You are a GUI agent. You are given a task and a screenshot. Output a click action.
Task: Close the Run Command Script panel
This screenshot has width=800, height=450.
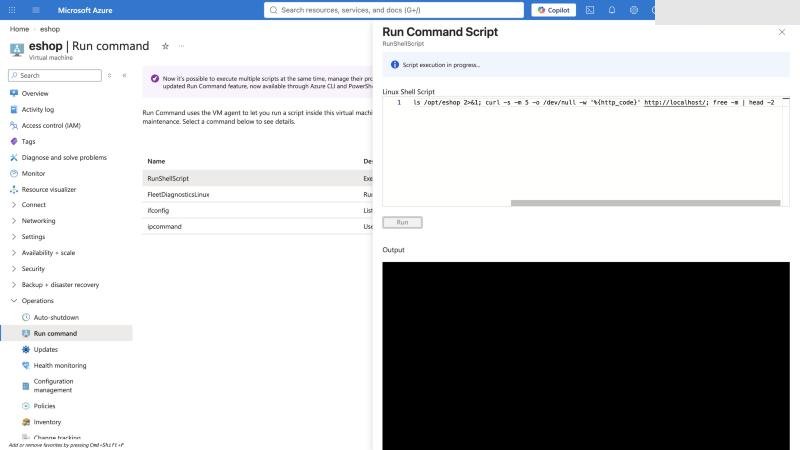pos(782,32)
